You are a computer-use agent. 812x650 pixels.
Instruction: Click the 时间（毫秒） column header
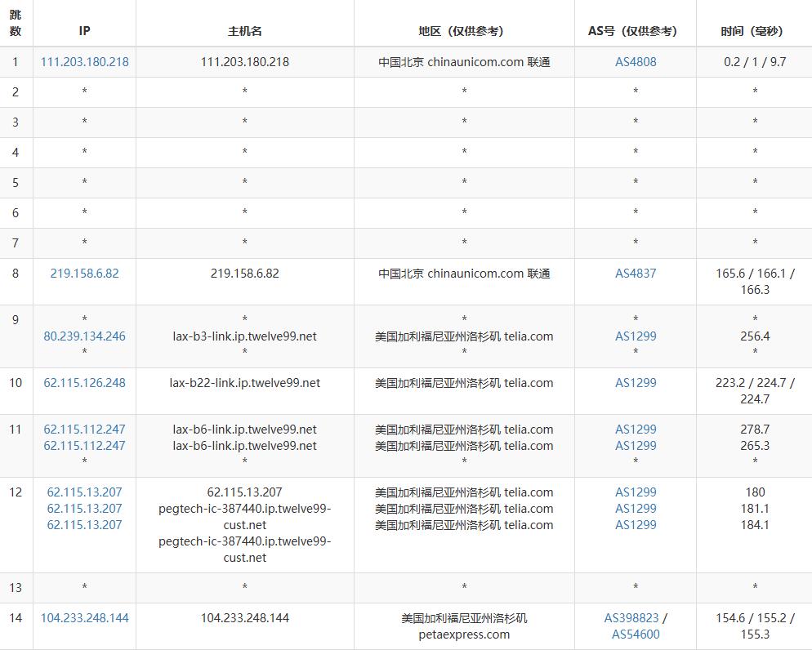(x=754, y=31)
